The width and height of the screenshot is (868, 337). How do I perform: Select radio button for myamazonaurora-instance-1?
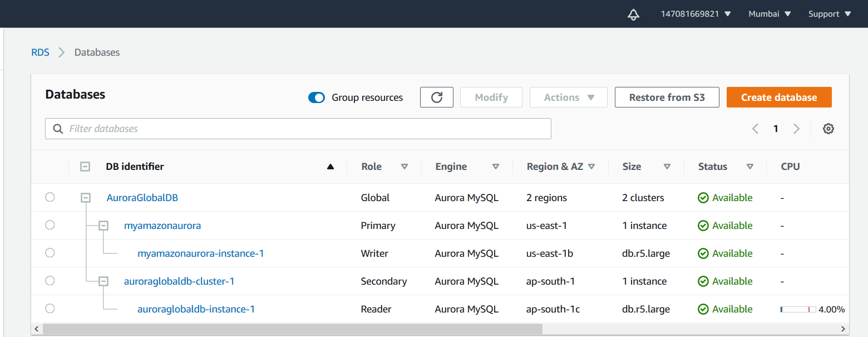[50, 253]
